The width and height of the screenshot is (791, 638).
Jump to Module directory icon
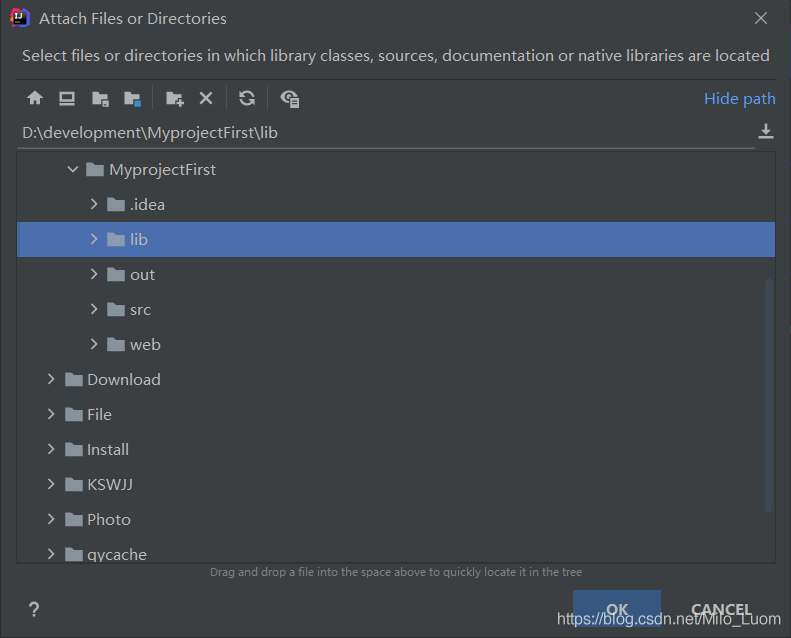click(132, 98)
